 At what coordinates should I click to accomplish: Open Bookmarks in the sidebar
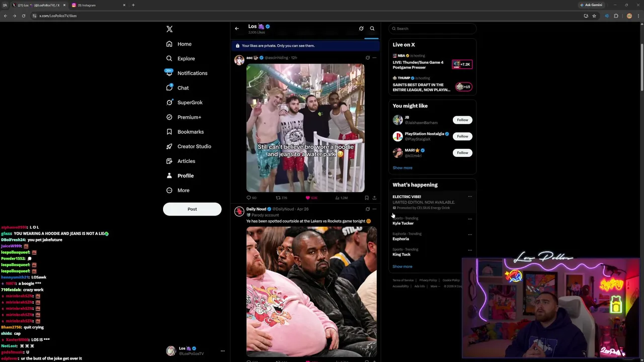(185, 132)
